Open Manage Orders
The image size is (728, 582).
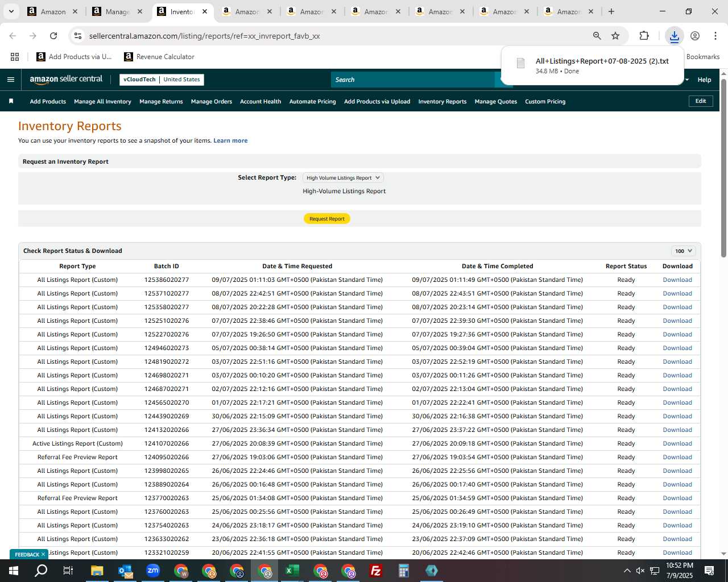click(x=212, y=101)
